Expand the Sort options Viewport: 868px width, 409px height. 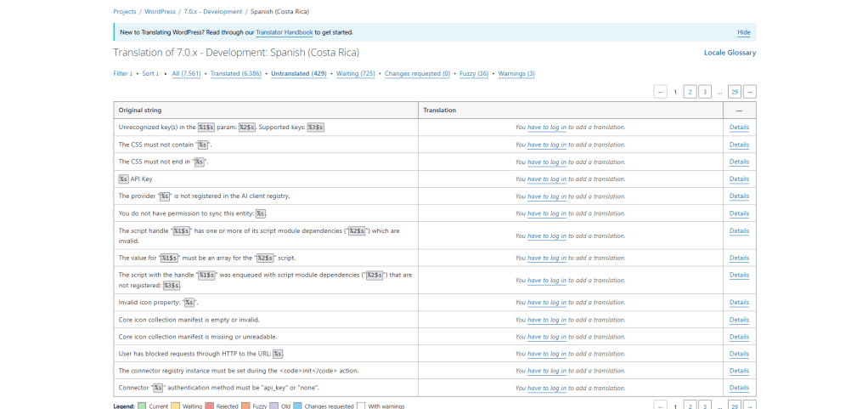coord(150,74)
